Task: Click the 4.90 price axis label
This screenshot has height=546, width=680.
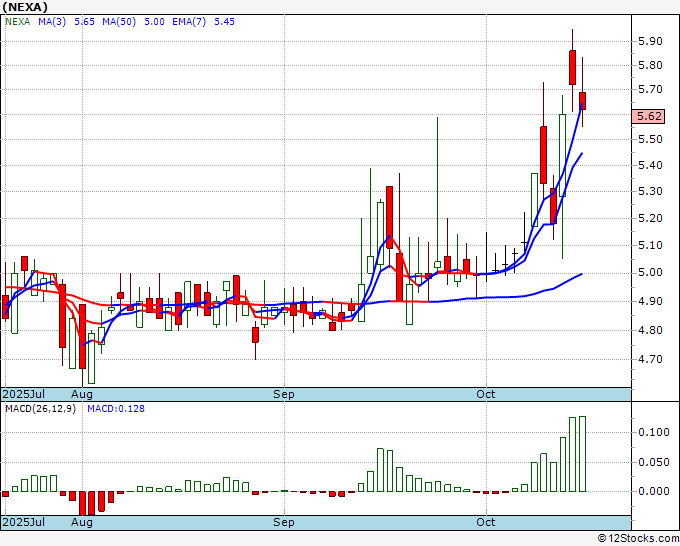Action: click(x=651, y=301)
